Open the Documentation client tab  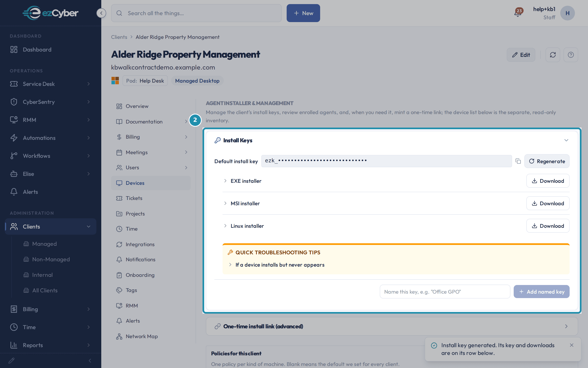[151, 121]
